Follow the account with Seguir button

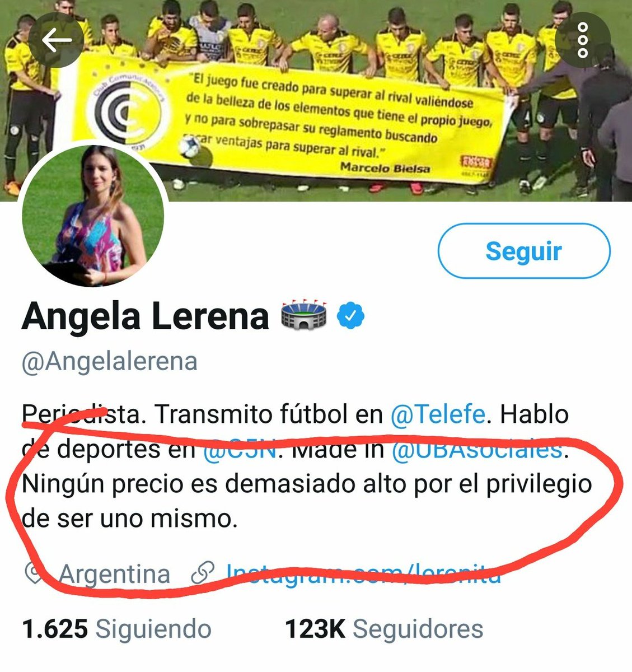point(524,251)
